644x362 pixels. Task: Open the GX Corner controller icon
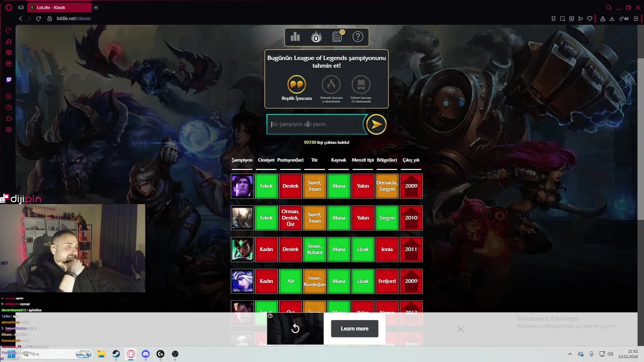(21, 8)
